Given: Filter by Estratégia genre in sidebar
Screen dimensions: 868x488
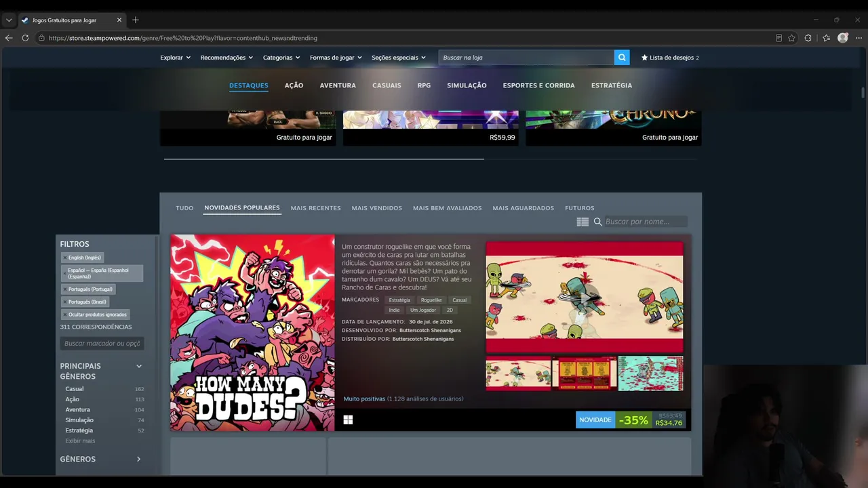Looking at the screenshot, I should tap(79, 430).
